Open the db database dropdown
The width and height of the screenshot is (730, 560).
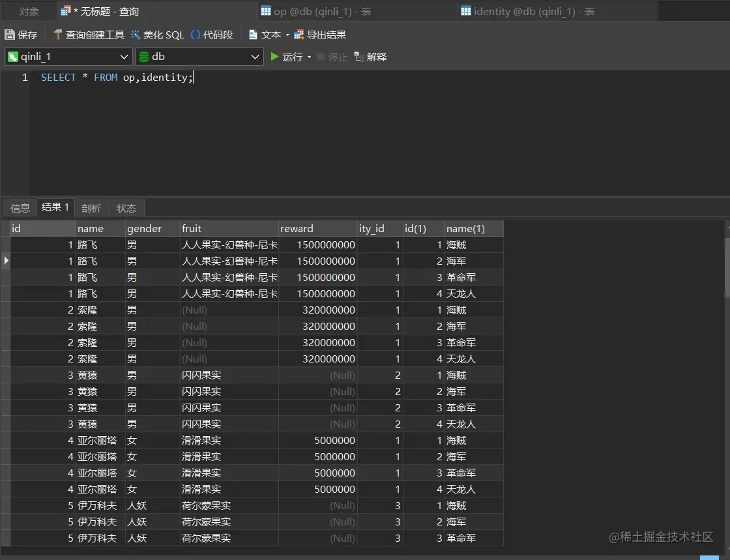tap(199, 57)
